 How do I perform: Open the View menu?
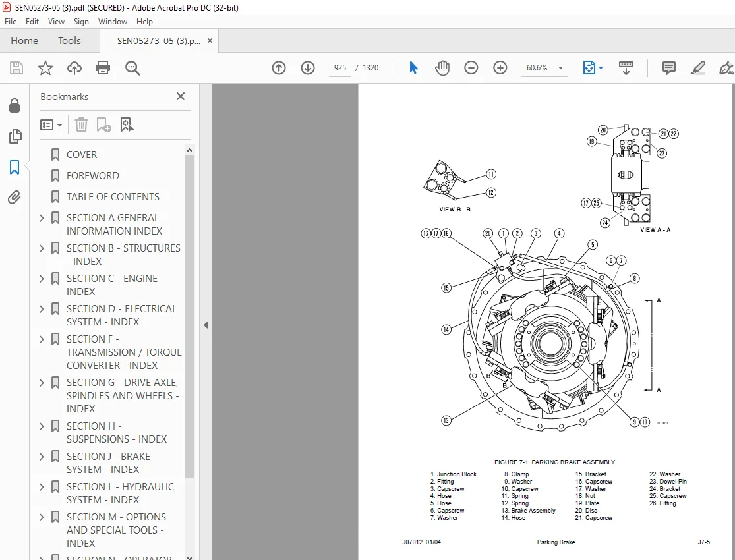click(56, 22)
